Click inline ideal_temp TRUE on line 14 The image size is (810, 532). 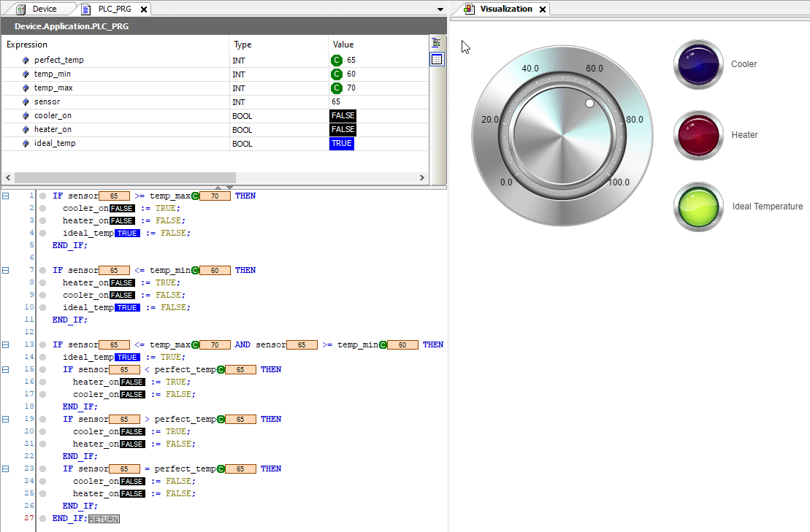127,357
